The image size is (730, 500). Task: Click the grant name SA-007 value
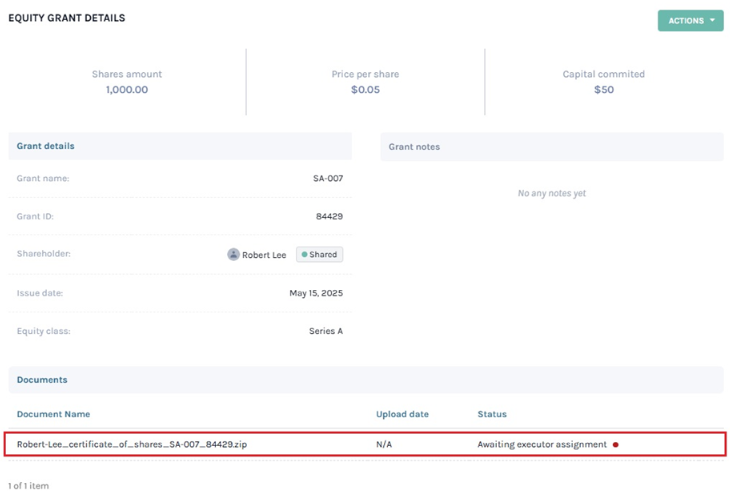328,178
